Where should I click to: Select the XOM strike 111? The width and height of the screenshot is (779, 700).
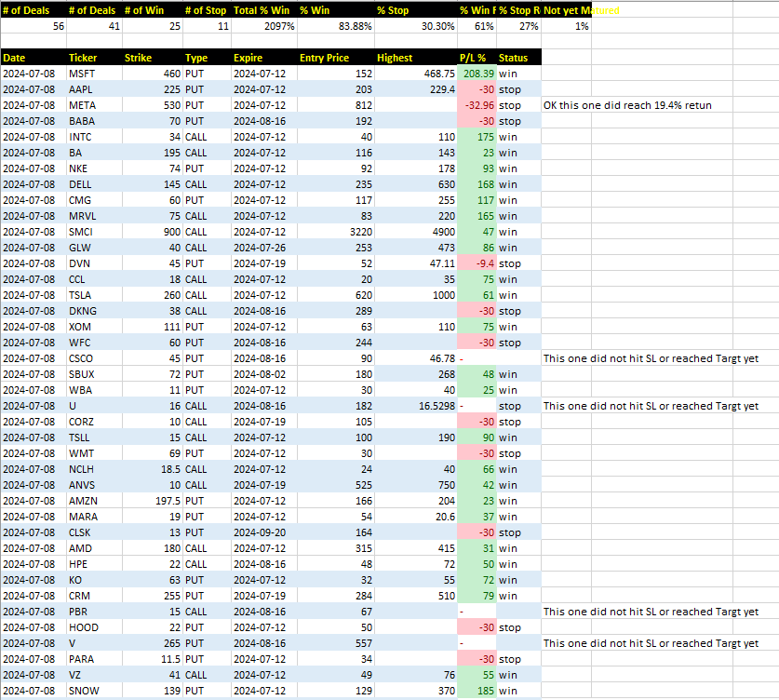(153, 327)
